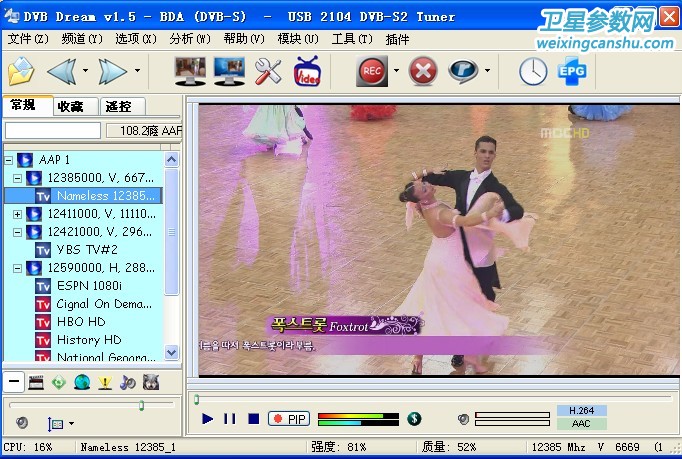The width and height of the screenshot is (682, 459).
Task: Collapse the AAP 1 satellite tree
Action: pos(9,160)
